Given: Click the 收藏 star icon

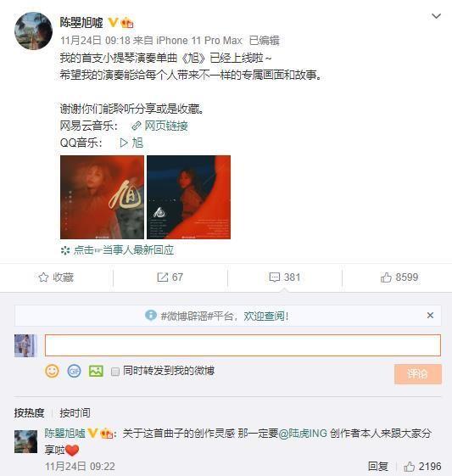Looking at the screenshot, I should click(x=43, y=277).
